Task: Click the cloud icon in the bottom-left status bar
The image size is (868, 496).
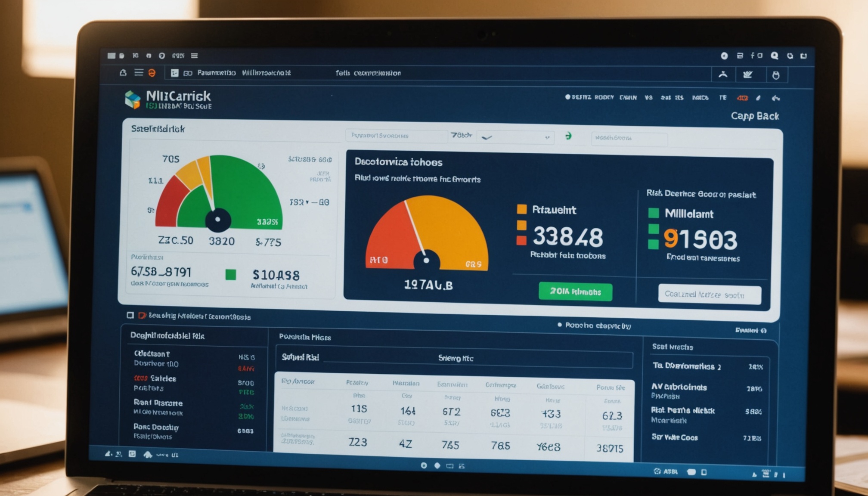Action: pyautogui.click(x=148, y=454)
